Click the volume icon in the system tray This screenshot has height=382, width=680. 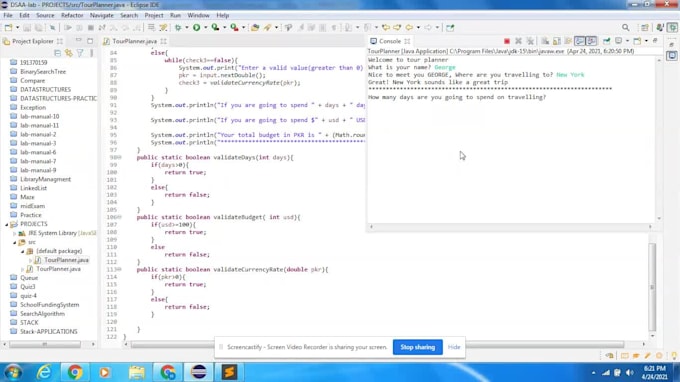coord(630,373)
